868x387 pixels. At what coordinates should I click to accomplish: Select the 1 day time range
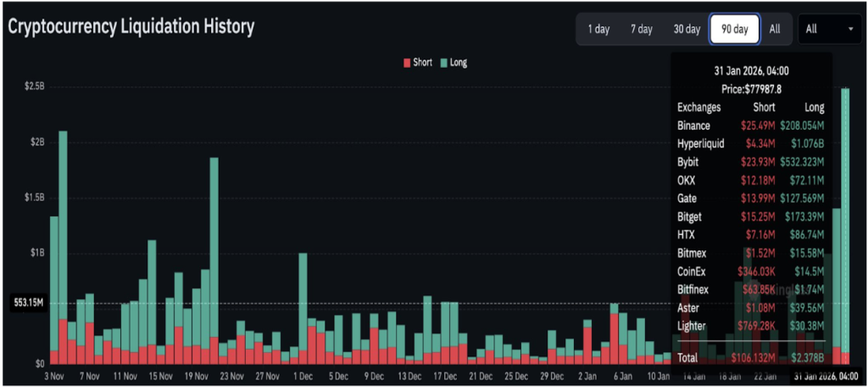coord(598,29)
